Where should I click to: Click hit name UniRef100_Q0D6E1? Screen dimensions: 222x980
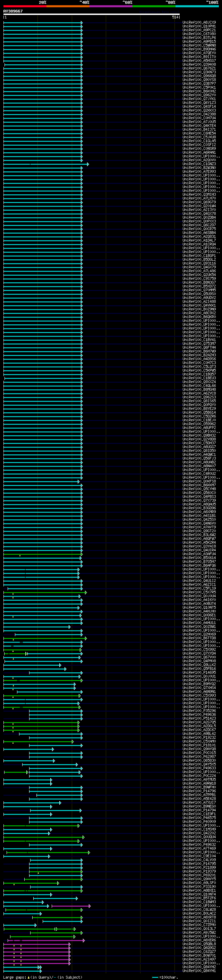tap(199, 615)
